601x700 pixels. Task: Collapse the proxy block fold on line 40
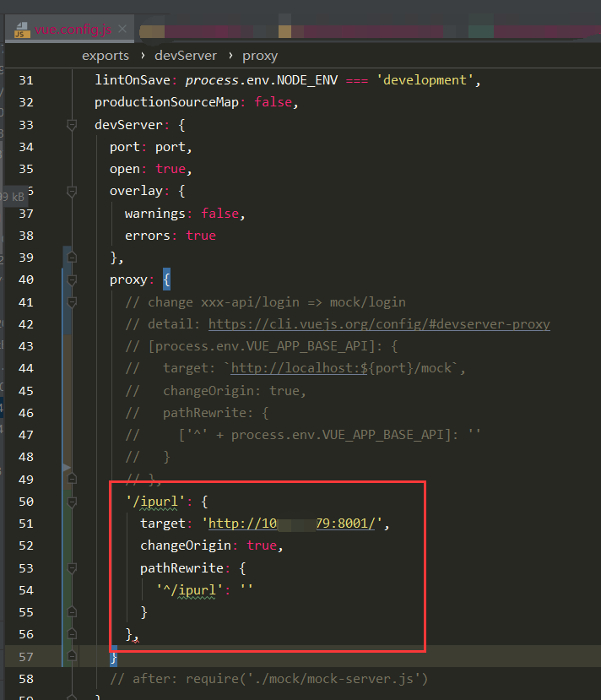pos(72,279)
